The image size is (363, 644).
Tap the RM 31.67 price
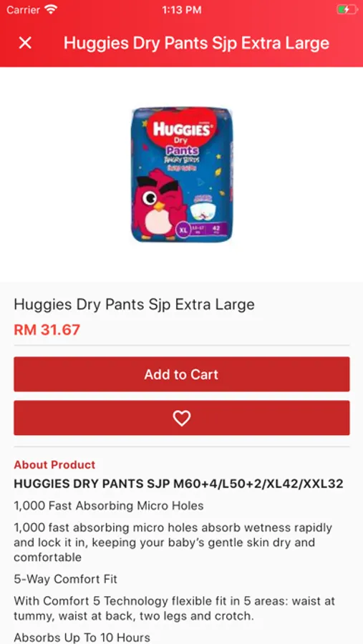pyautogui.click(x=47, y=329)
